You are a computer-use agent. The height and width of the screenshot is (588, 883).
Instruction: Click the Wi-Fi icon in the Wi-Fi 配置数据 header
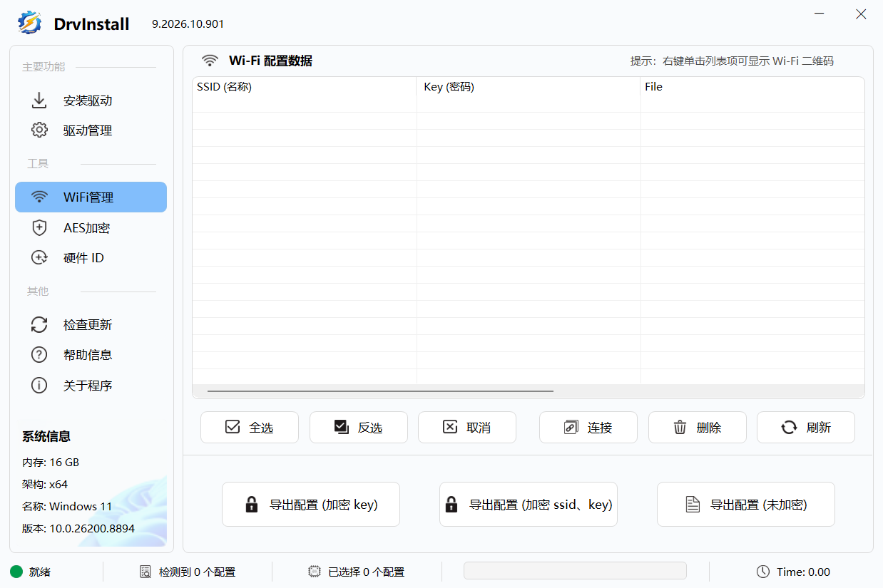pyautogui.click(x=210, y=61)
